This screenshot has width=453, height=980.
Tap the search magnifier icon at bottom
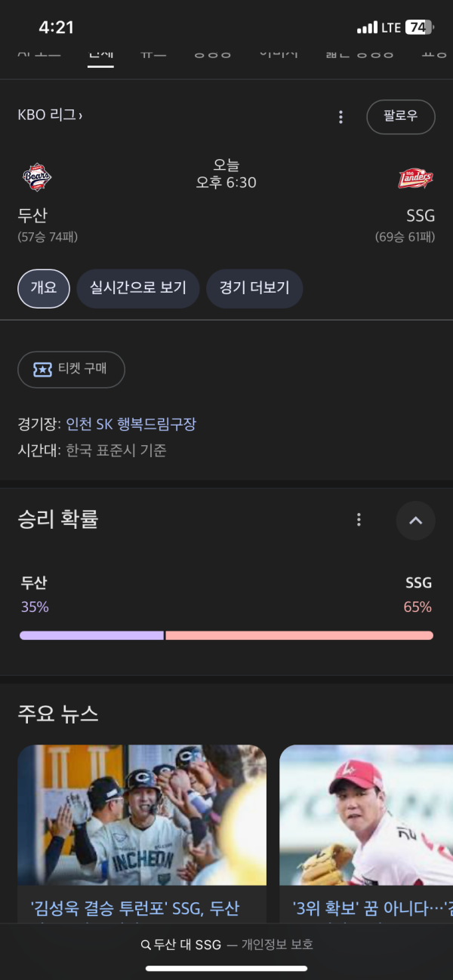click(146, 945)
